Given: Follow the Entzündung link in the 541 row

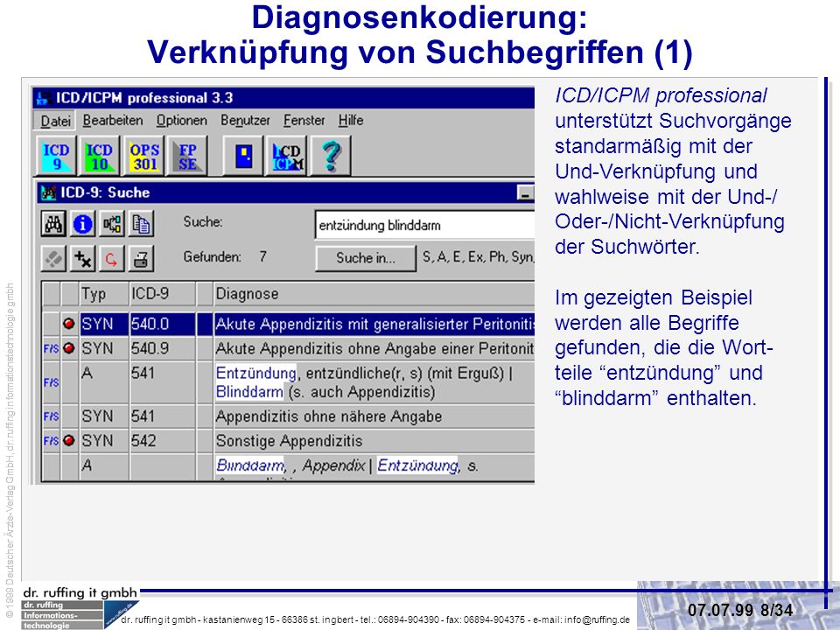Looking at the screenshot, I should [x=256, y=373].
